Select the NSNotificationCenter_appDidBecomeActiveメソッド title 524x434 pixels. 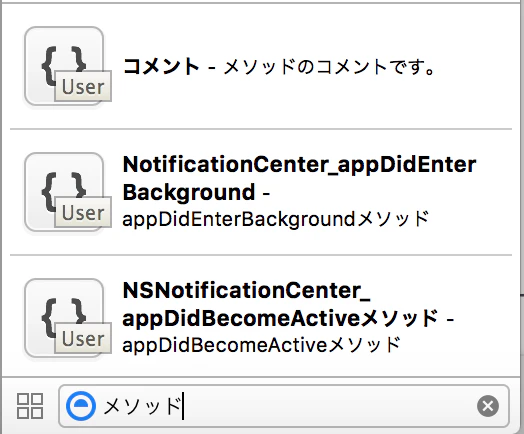[280, 304]
